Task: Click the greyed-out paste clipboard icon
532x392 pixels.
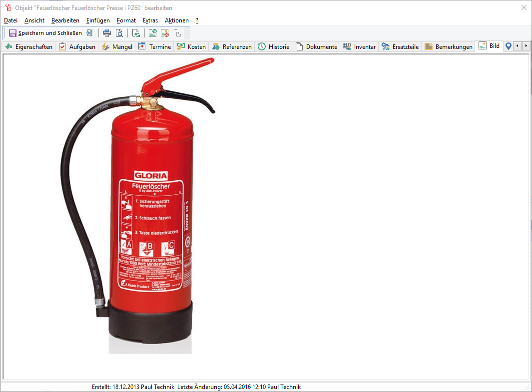Action: 177,33
